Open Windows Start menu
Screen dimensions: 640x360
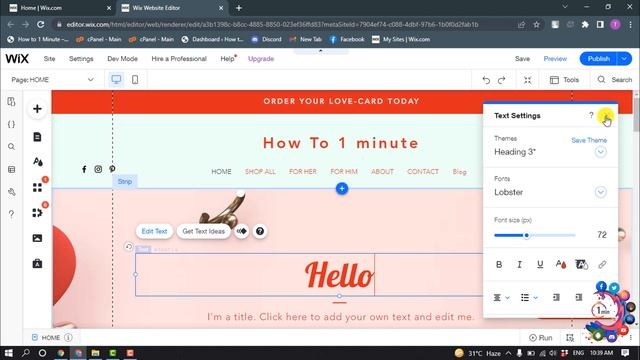coord(9,353)
